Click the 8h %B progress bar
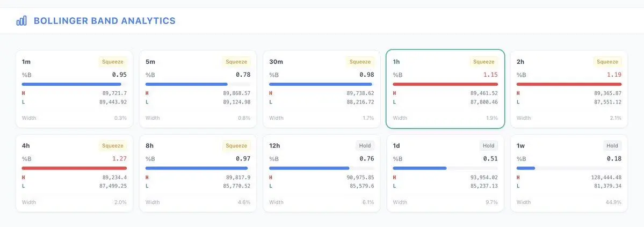Image resolution: width=644 pixels, height=227 pixels. coord(198,168)
